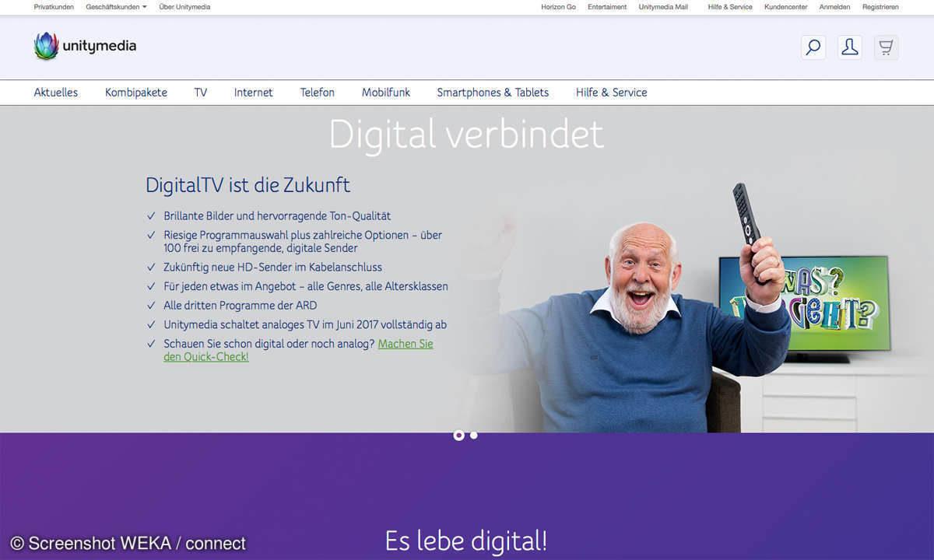The height and width of the screenshot is (560, 934).
Task: Open the Unitymedia Mail link
Action: point(664,7)
